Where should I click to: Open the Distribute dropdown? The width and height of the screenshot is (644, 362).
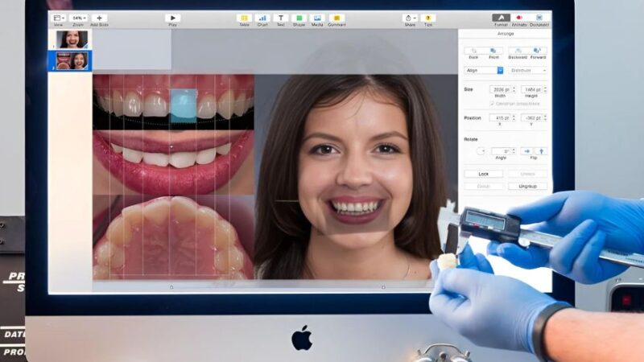click(x=528, y=71)
